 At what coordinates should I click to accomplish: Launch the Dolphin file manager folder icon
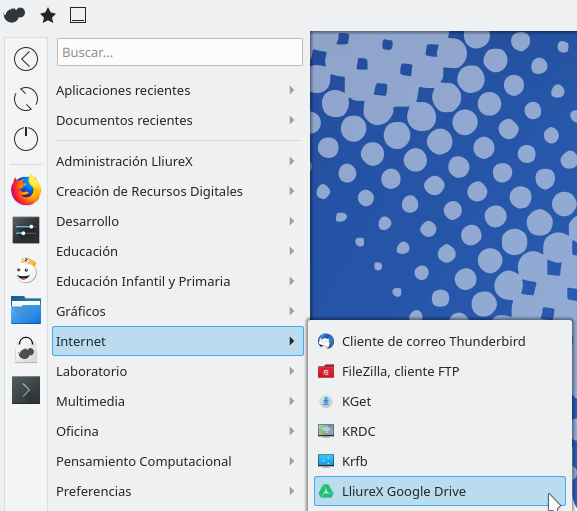click(x=26, y=310)
